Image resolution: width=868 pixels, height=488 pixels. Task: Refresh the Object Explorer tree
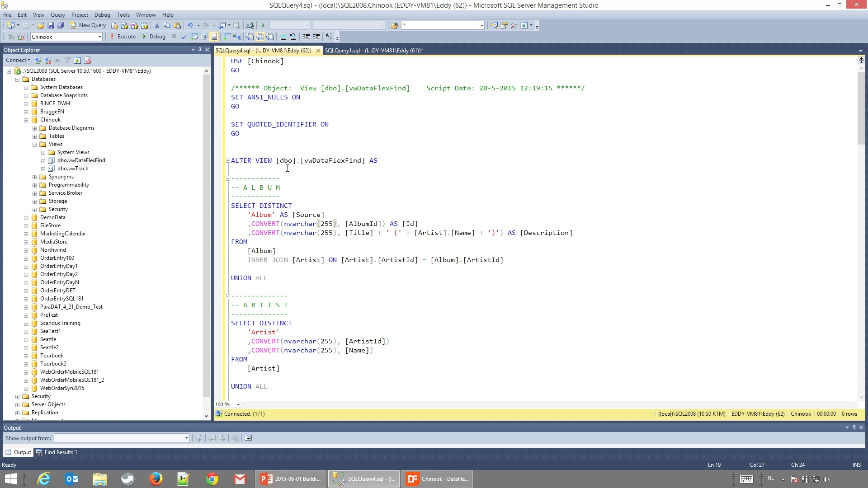[x=77, y=60]
